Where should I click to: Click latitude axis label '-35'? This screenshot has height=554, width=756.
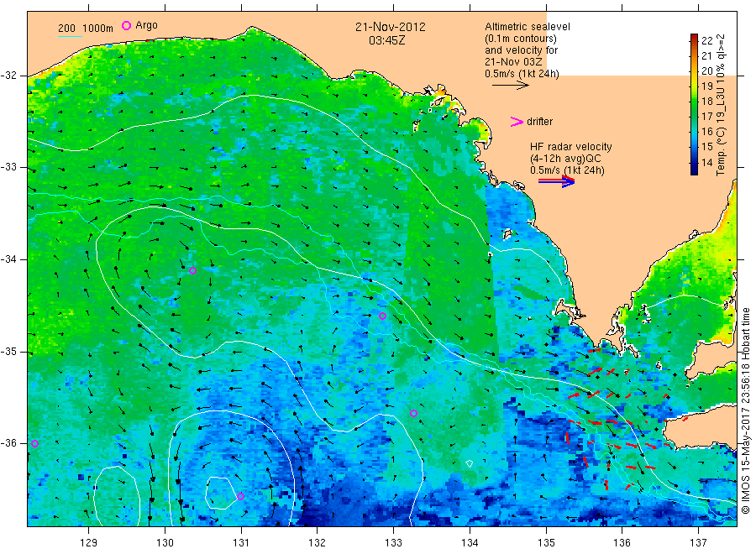pos(9,351)
